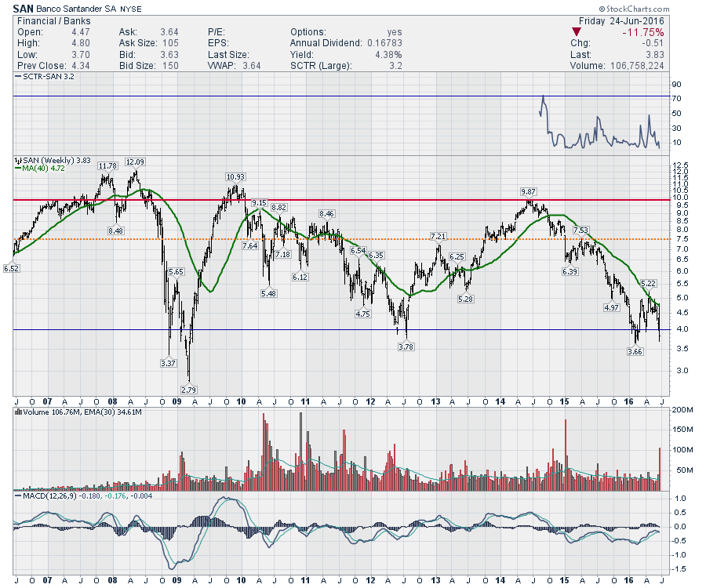Viewport: 706px width, 588px height.
Task: Select the SAN ticker symbol heading
Action: pyautogui.click(x=22, y=8)
